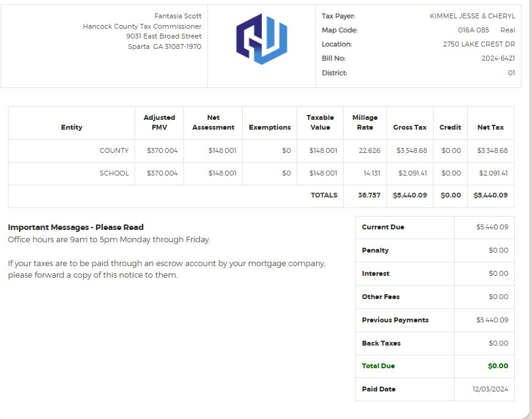532x419 pixels.
Task: Select the COUNTY entity row label
Action: (x=114, y=150)
